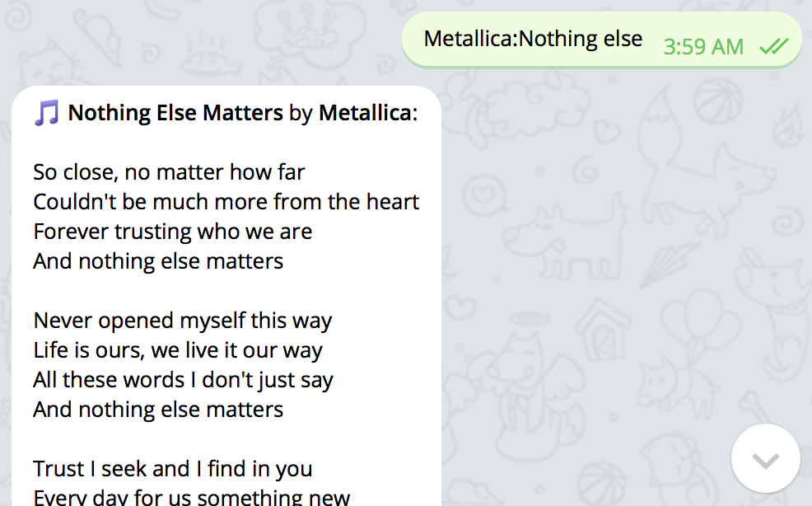Viewport: 812px width, 506px height.
Task: Click "Life is ours, we live it our way"
Action: pos(178,350)
